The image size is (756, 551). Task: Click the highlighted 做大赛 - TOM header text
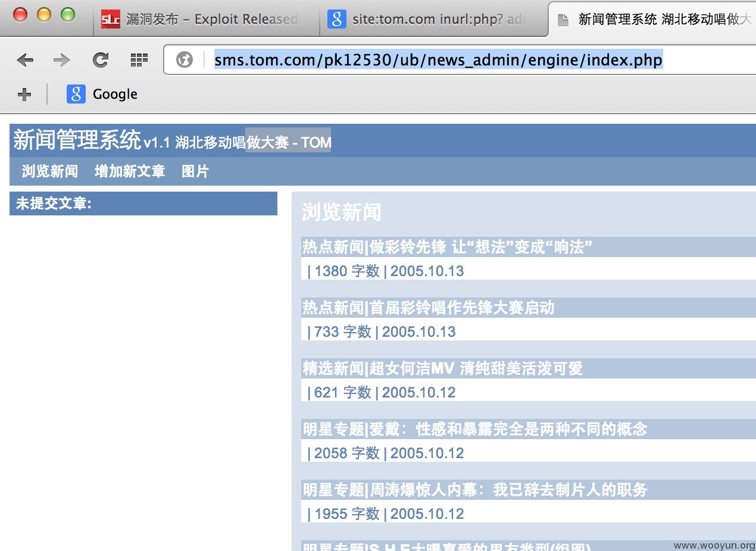[x=288, y=143]
